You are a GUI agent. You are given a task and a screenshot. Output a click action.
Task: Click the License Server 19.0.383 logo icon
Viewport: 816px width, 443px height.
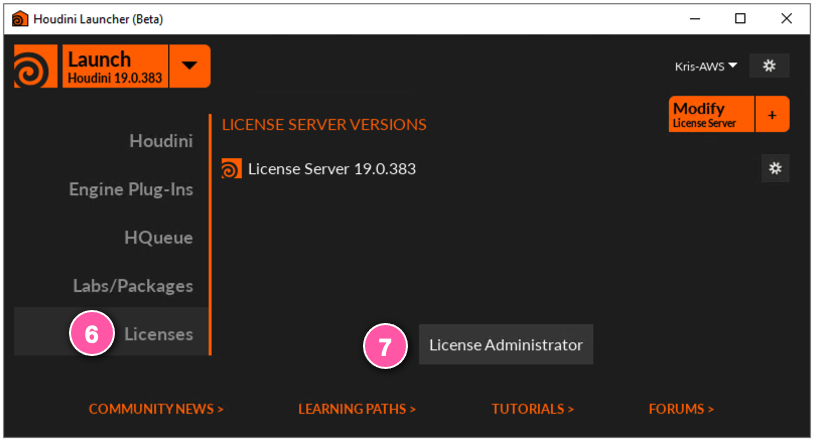coord(232,169)
